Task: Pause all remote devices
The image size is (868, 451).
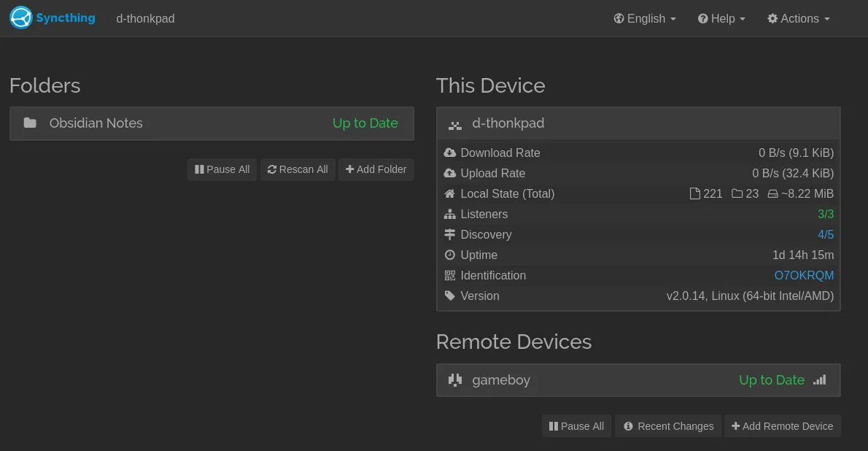Action: click(576, 426)
